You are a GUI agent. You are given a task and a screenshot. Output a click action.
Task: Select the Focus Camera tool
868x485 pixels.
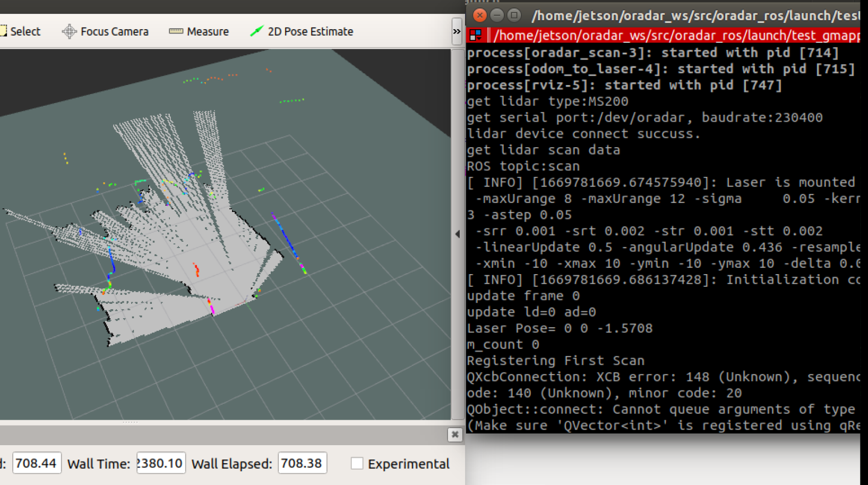pos(105,31)
